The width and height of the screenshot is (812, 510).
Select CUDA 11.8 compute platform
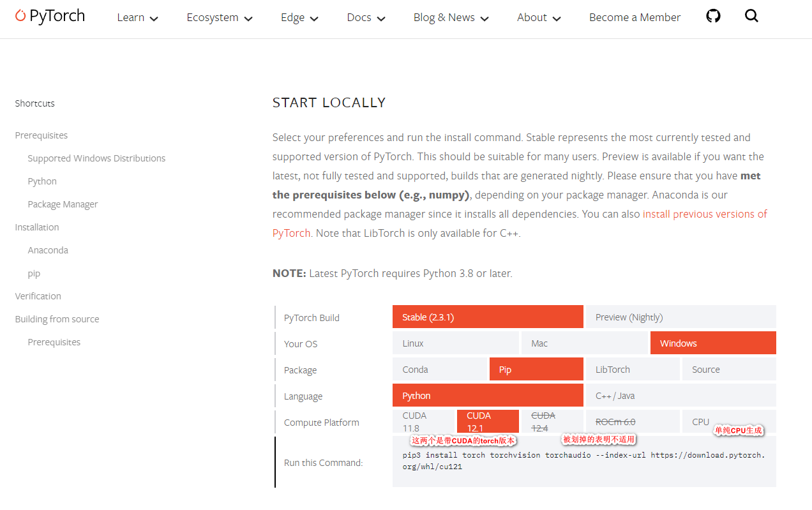point(423,422)
